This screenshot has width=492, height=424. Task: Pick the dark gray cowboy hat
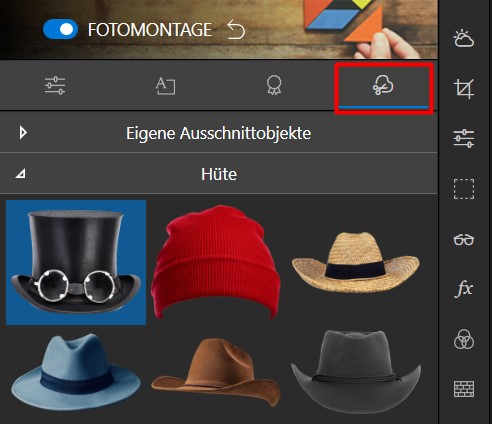[355, 372]
